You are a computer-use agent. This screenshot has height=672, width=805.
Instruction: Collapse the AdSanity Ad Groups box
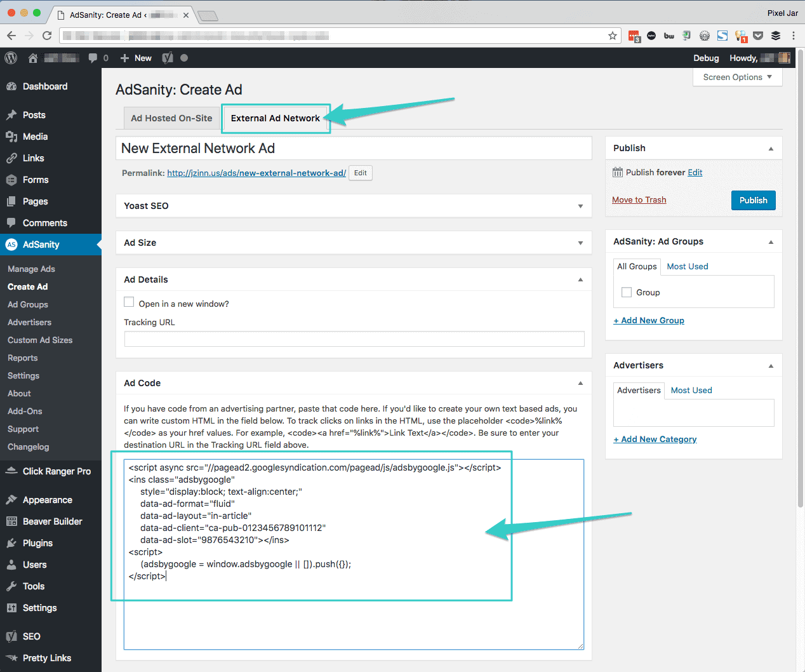[771, 241]
